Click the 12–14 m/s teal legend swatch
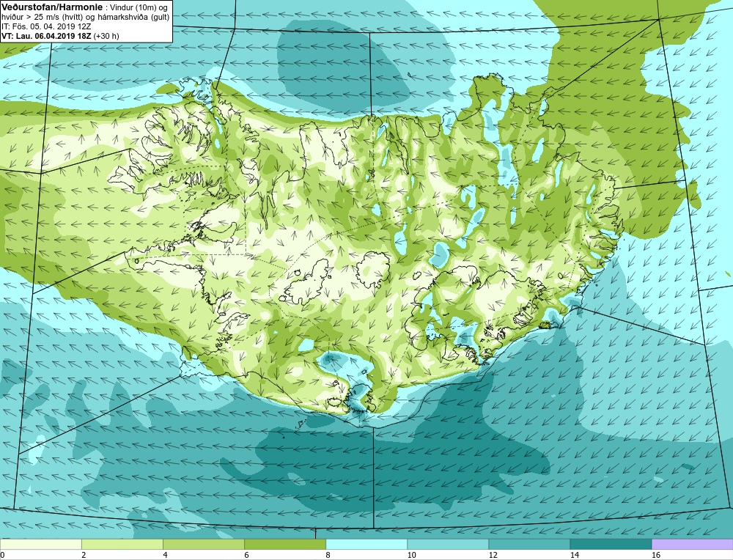The image size is (733, 560). [529, 544]
